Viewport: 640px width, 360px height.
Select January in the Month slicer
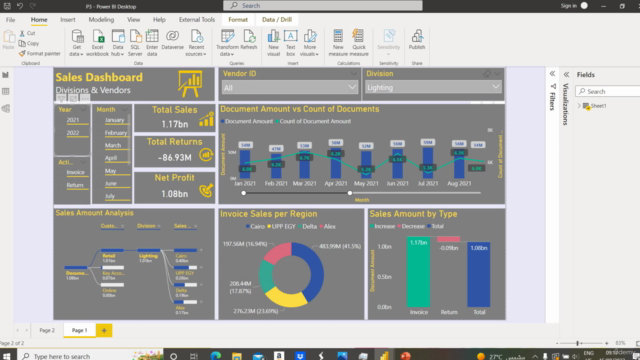[x=114, y=120]
